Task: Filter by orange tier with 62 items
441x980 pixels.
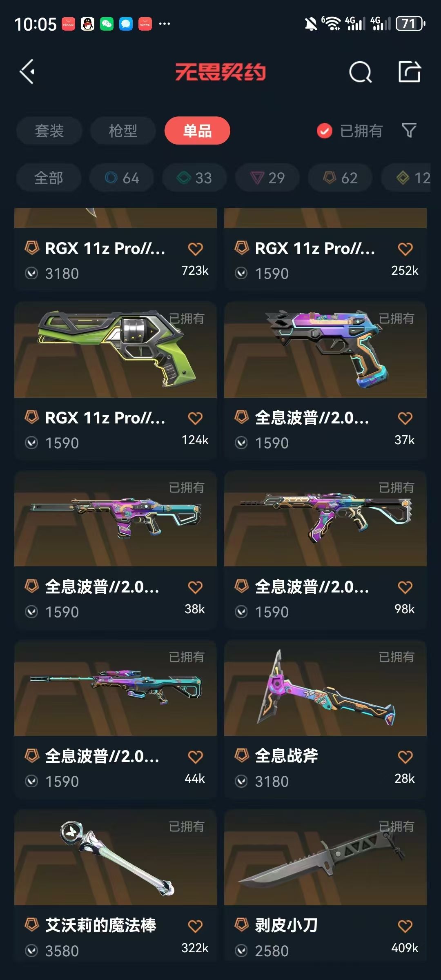Action: (340, 178)
